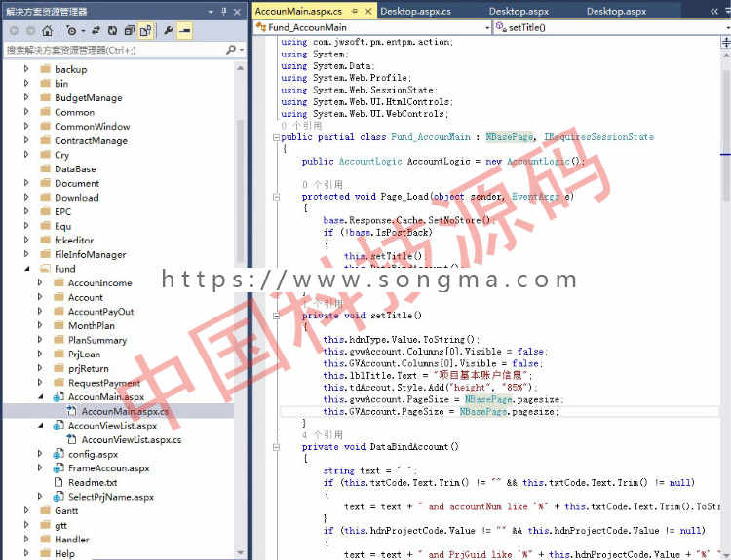This screenshot has width=731, height=560.
Task: Open the Fund_AccounMain class dropdown
Action: [x=487, y=28]
